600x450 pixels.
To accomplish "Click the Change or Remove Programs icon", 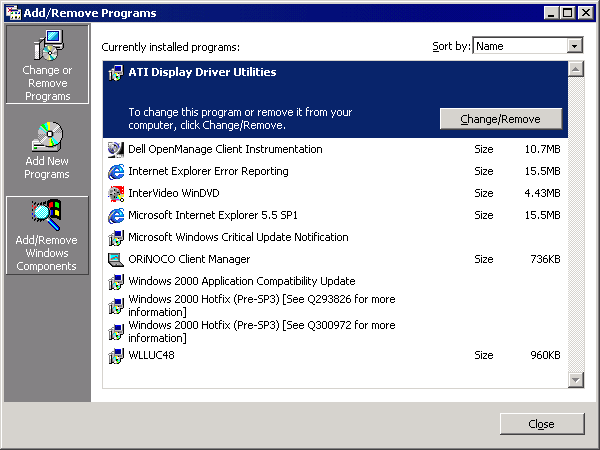I will [x=47, y=46].
